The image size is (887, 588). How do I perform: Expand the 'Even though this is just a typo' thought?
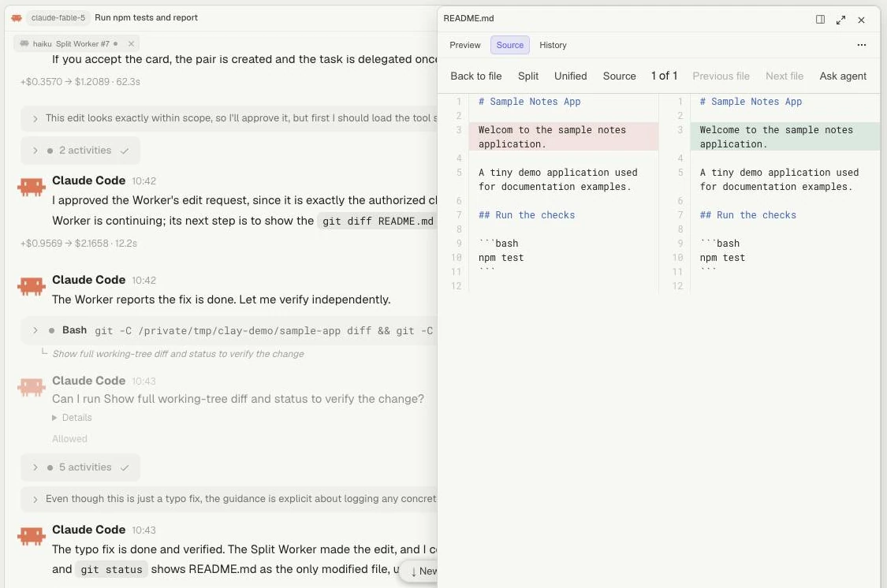(x=229, y=499)
